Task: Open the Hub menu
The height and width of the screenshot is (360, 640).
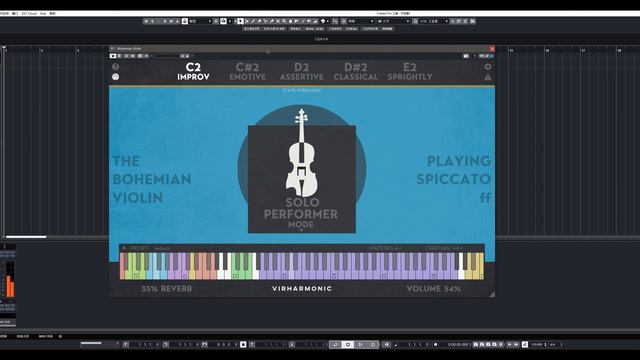Action: (43, 13)
